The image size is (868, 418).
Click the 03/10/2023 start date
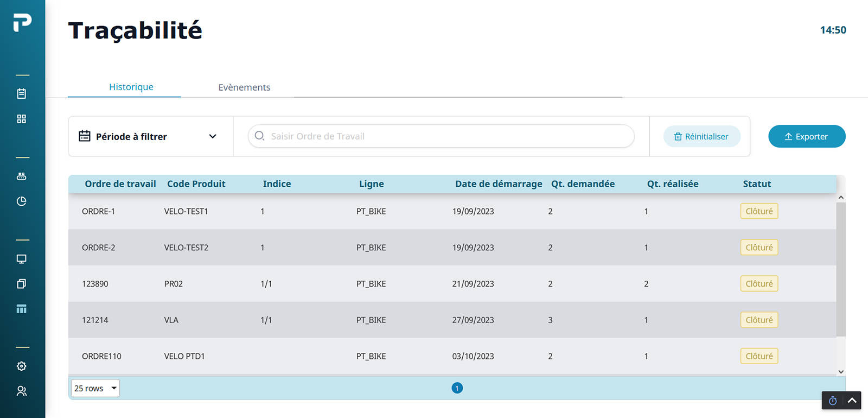pyautogui.click(x=473, y=356)
